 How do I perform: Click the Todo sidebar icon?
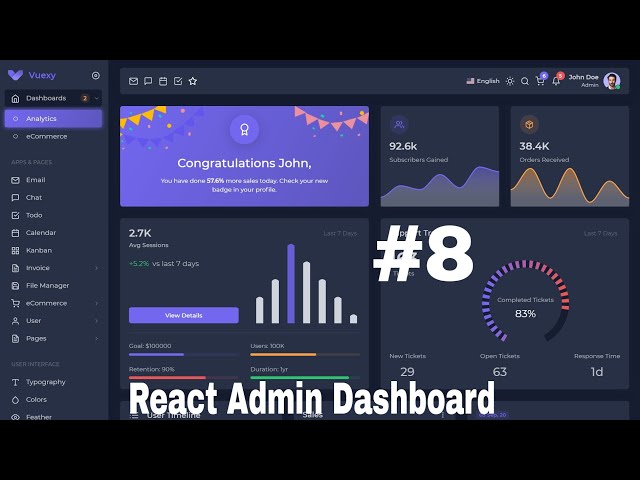tap(16, 215)
